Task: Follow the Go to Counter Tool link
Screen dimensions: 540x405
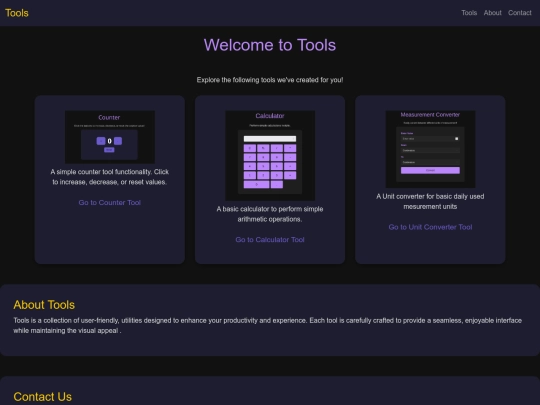Action: (110, 202)
